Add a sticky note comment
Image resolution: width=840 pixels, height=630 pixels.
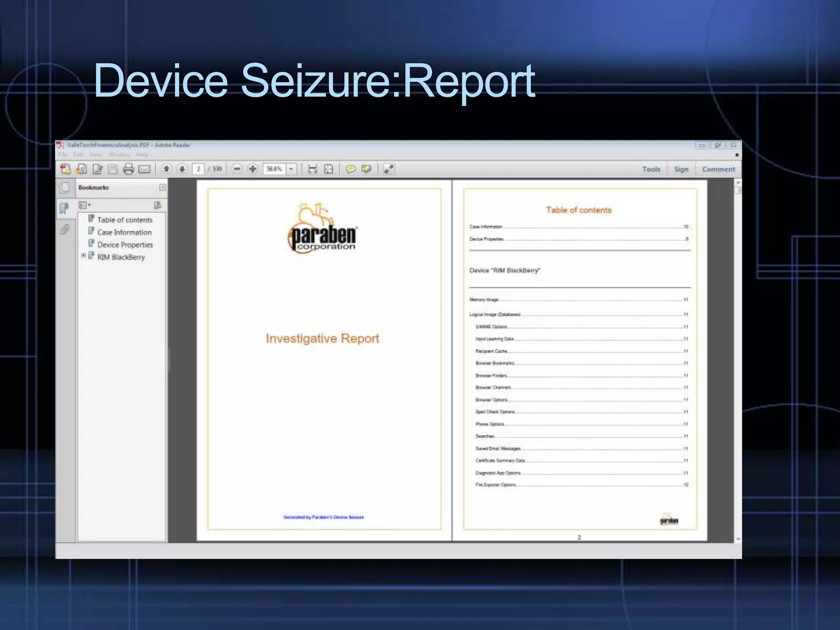pyautogui.click(x=350, y=169)
